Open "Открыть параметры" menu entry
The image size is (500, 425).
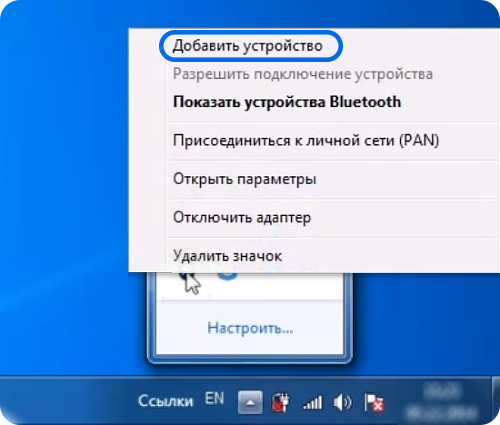pyautogui.click(x=244, y=179)
